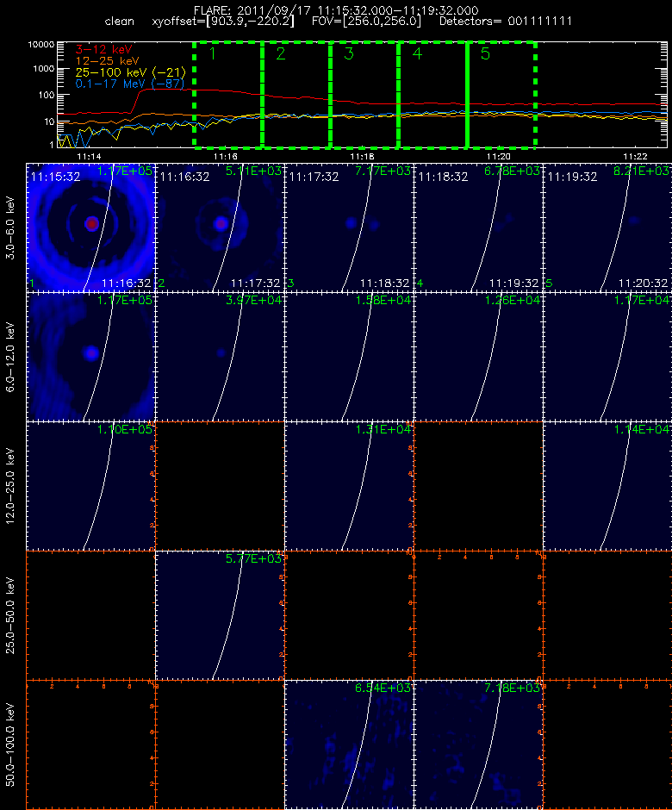672x810 pixels.
Task: Click peak value '1.17E+05' in 3.0-6.0 keV row
Action: tap(124, 171)
